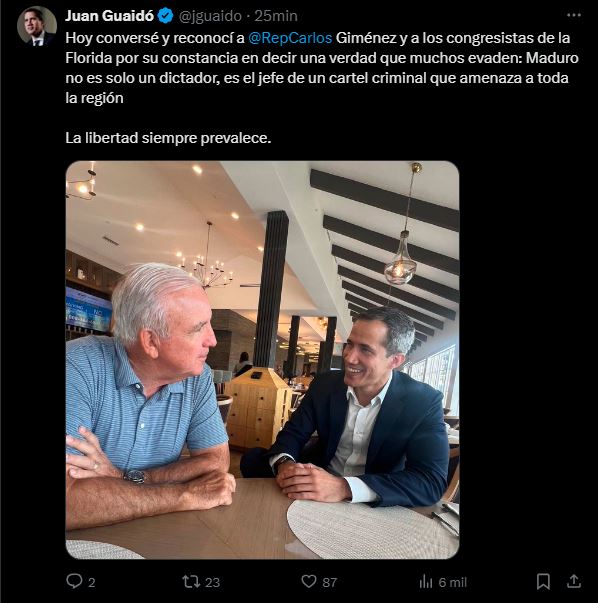Click the blue verified badge
The height and width of the screenshot is (603, 598).
(x=166, y=16)
